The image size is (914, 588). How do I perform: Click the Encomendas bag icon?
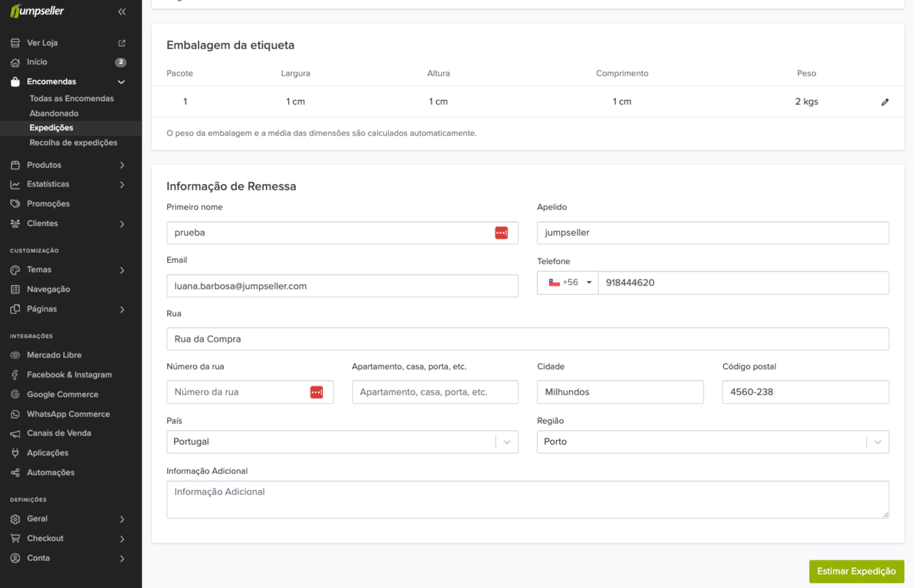point(15,81)
